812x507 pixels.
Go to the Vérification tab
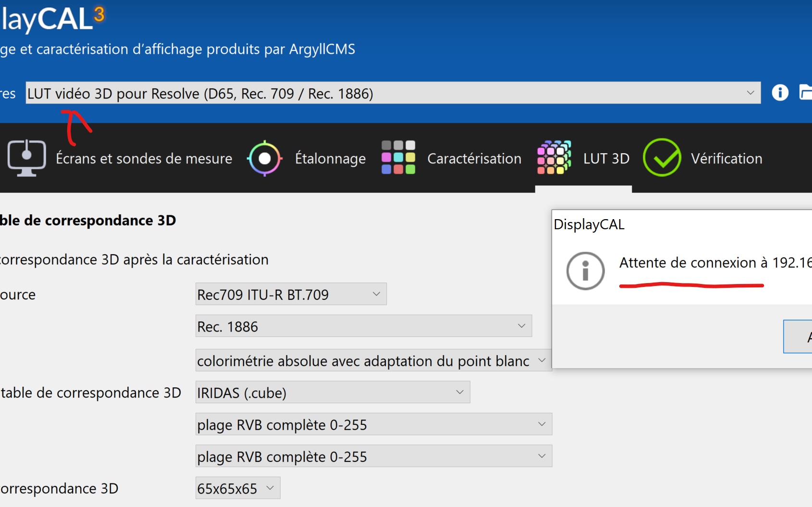coord(726,159)
